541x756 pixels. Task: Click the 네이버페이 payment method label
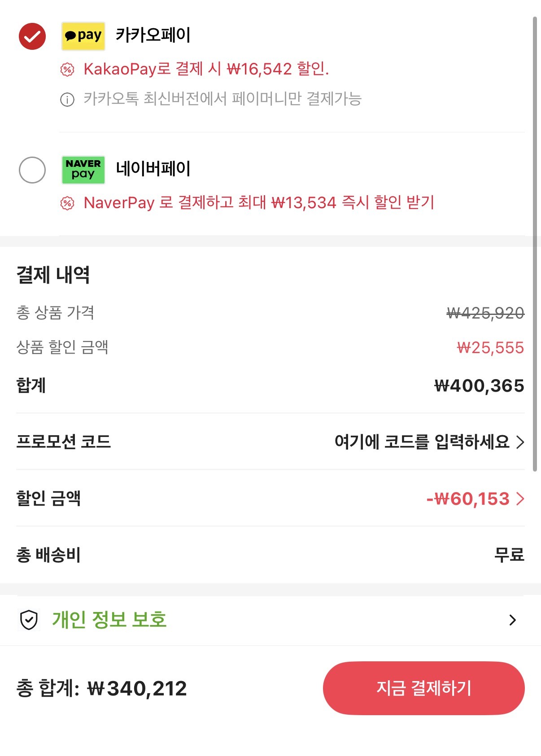pyautogui.click(x=153, y=169)
